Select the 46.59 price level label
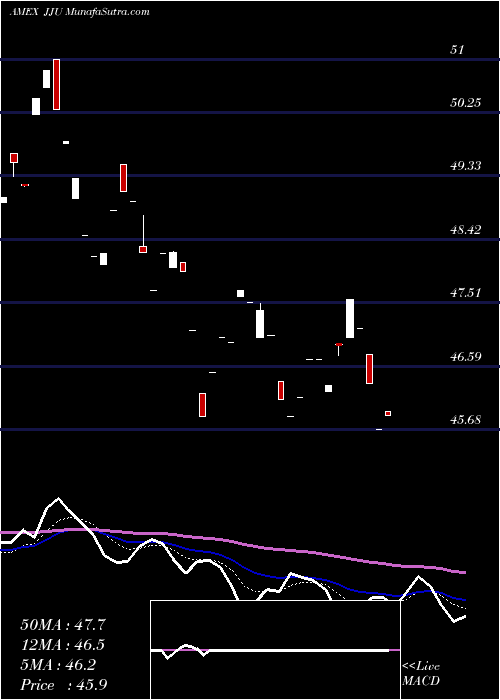The image size is (500, 700). point(466,356)
